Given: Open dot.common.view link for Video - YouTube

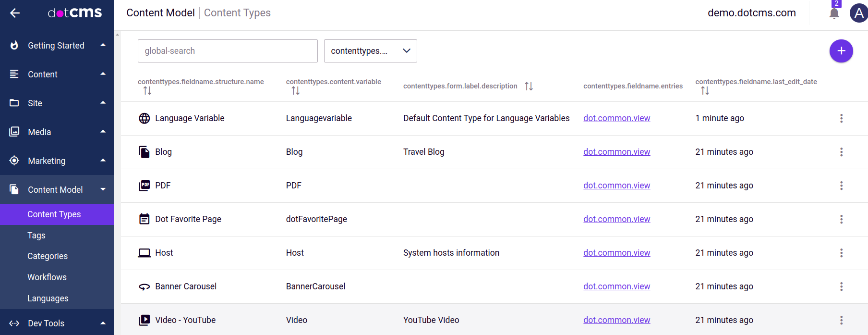Looking at the screenshot, I should pos(616,320).
